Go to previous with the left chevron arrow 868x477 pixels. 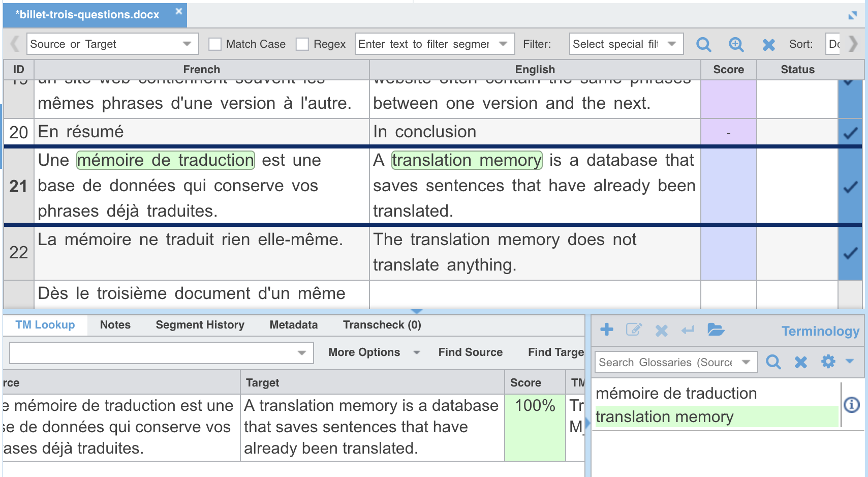click(15, 44)
